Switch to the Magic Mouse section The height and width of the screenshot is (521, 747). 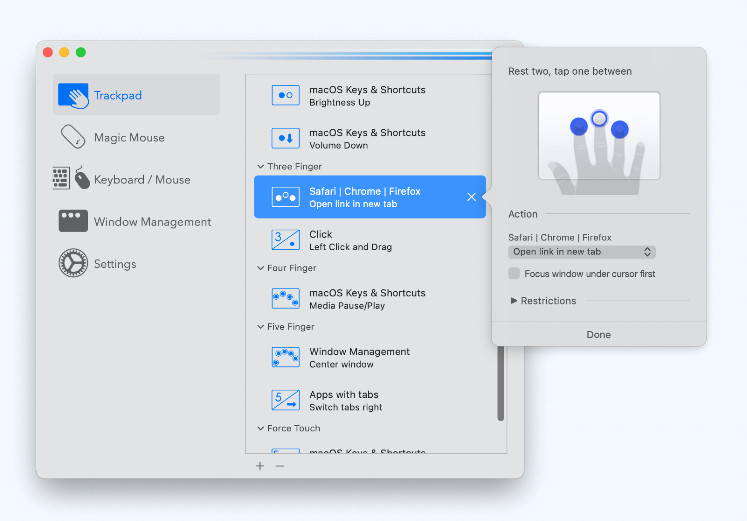pos(136,137)
